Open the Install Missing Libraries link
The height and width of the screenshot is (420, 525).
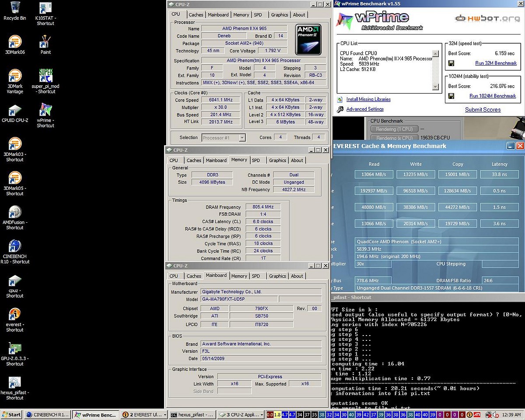[x=368, y=99]
